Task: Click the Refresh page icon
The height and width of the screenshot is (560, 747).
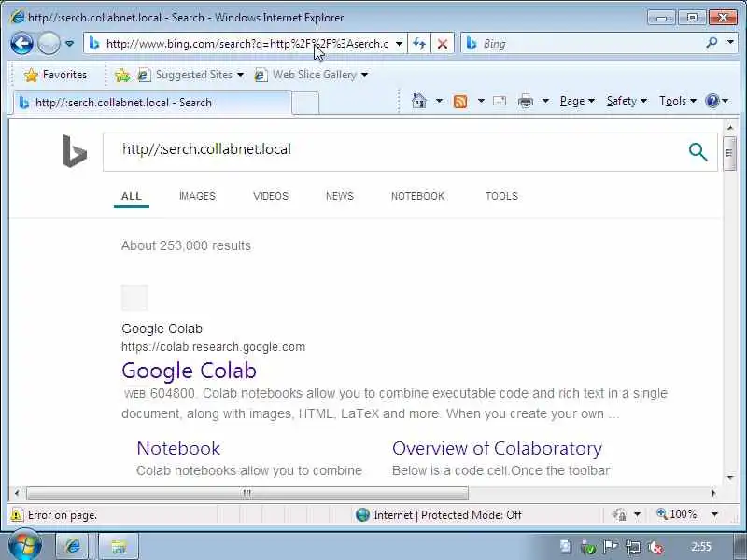Action: (419, 44)
